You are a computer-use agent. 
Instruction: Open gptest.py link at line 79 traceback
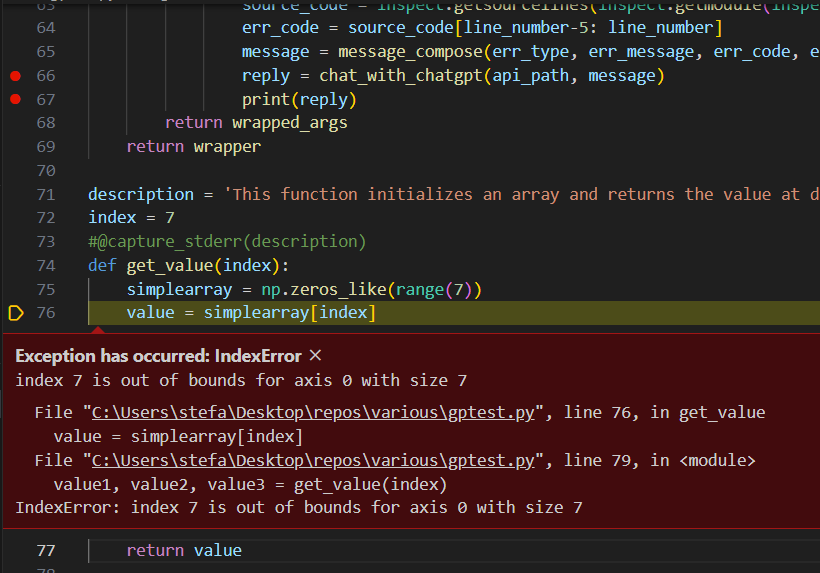click(313, 461)
